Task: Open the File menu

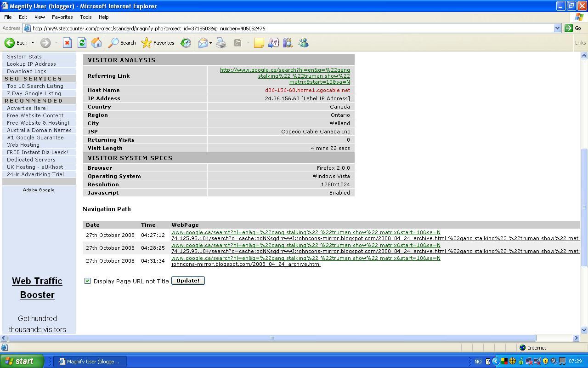Action: (8, 17)
